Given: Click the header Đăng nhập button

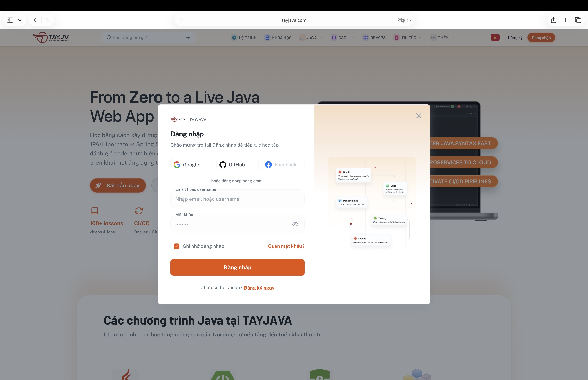Looking at the screenshot, I should click(x=541, y=37).
